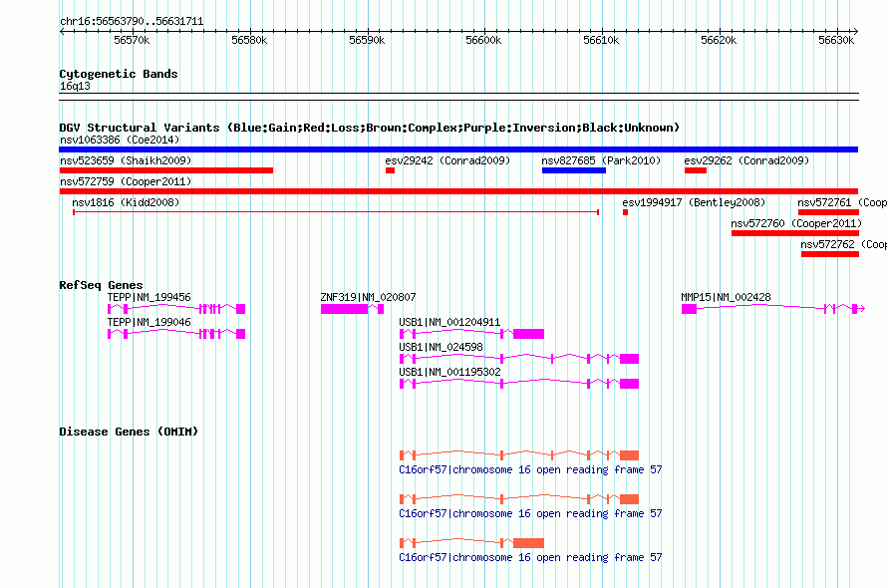Click the TEPP|NM_199046 transcript label

click(x=148, y=322)
